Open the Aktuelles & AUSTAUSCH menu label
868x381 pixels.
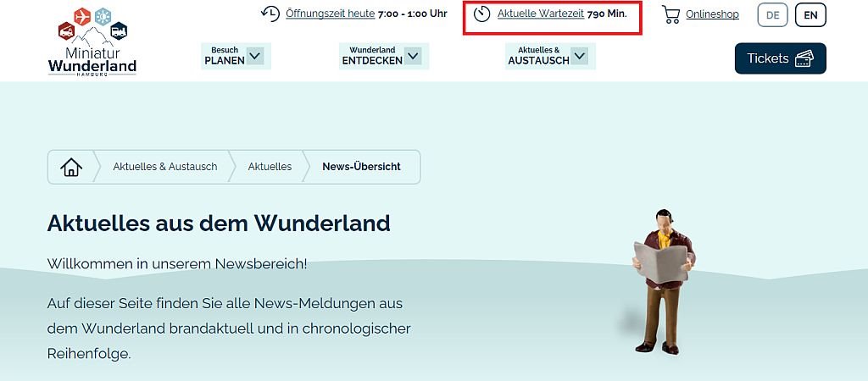(538, 56)
